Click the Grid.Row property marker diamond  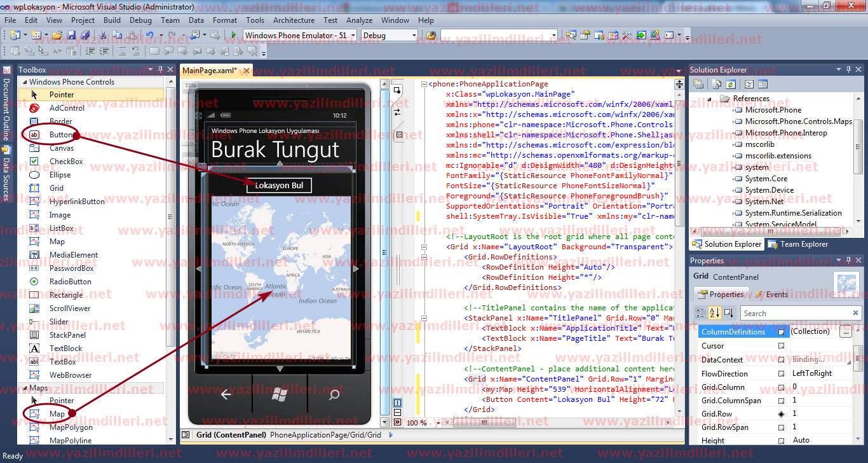pos(781,414)
